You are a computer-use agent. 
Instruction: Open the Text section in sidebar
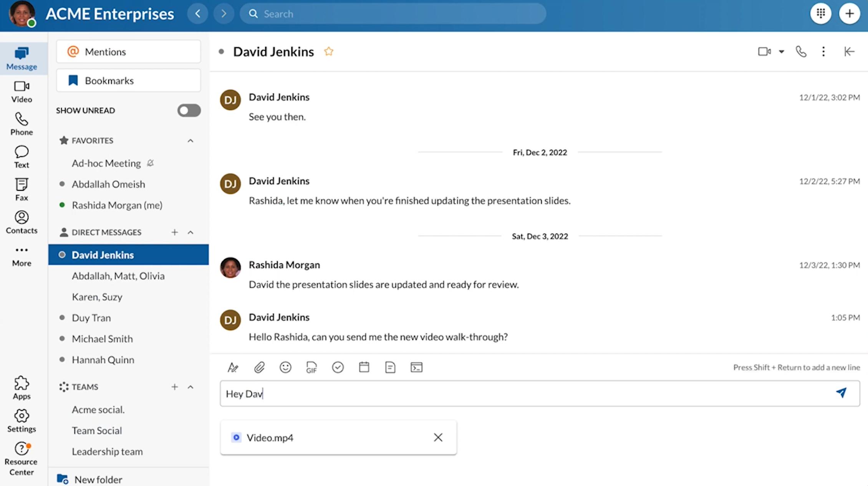(22, 157)
